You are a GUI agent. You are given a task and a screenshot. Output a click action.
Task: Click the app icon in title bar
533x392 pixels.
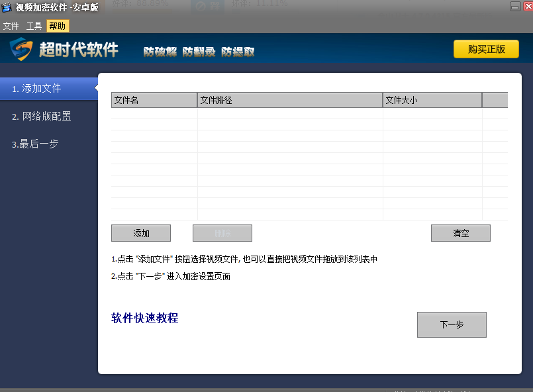(x=7, y=7)
